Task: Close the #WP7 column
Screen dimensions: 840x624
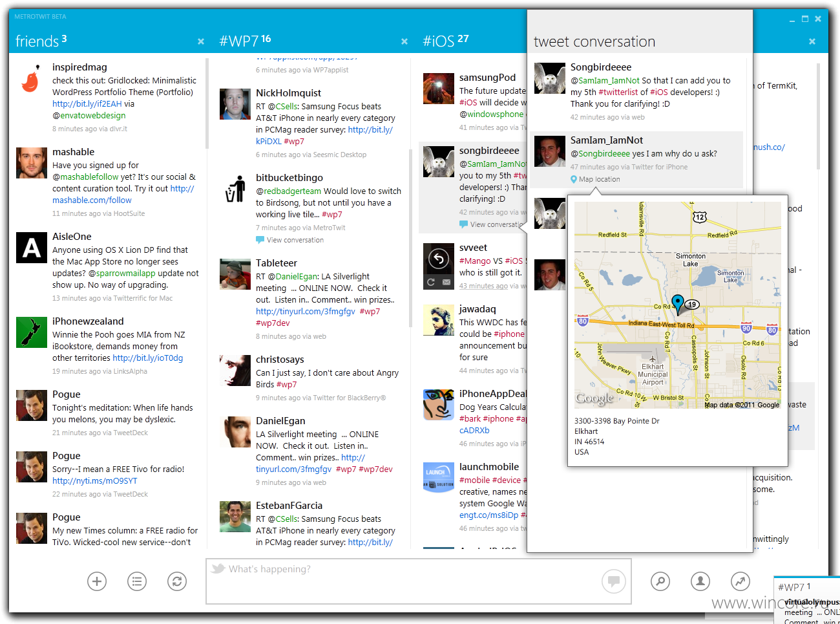Action: [x=404, y=41]
